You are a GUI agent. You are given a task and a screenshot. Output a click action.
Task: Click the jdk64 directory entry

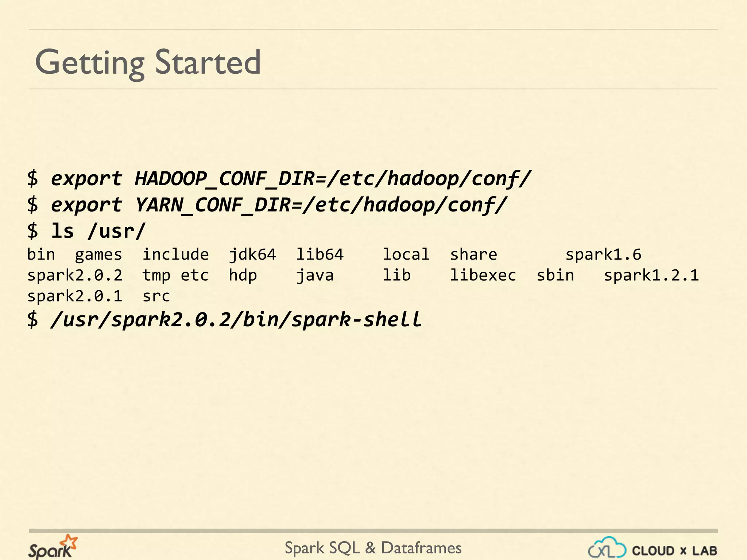click(x=252, y=254)
